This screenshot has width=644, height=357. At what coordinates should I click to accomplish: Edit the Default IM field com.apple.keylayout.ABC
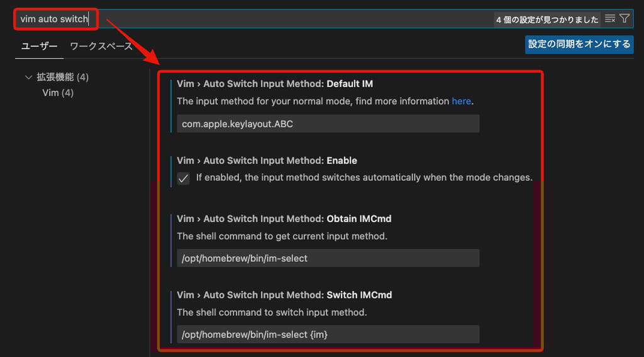tap(328, 124)
